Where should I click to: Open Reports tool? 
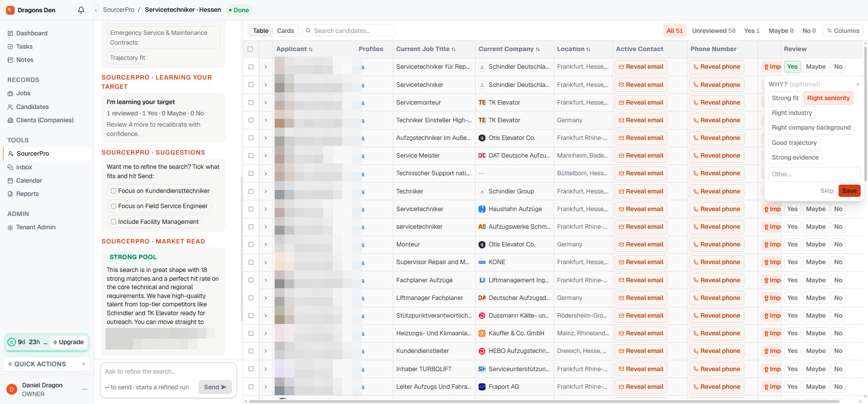pos(27,194)
